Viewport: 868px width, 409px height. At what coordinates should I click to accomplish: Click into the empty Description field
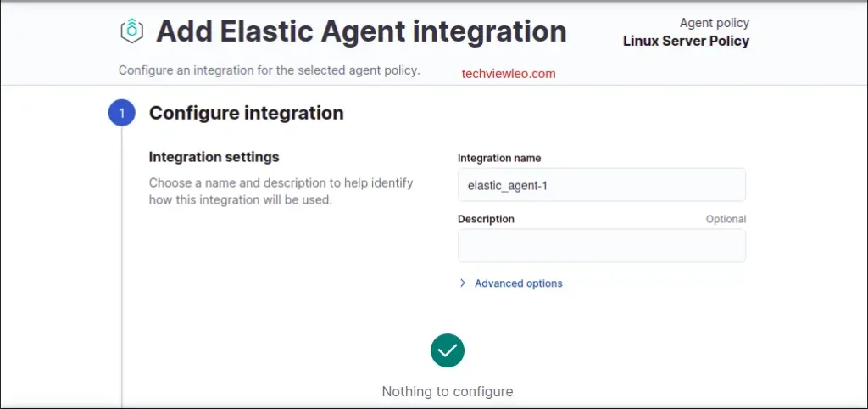tap(601, 246)
